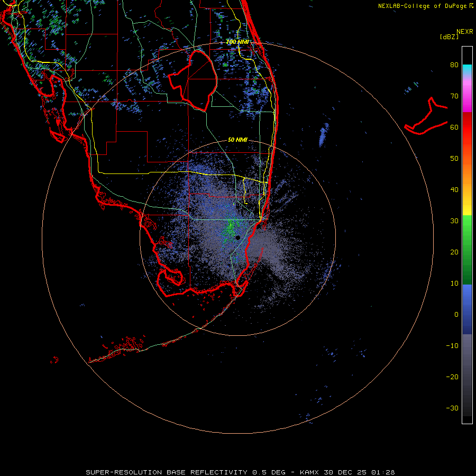Click the 50 NMI range ring label
The image size is (476, 476).
click(x=237, y=140)
